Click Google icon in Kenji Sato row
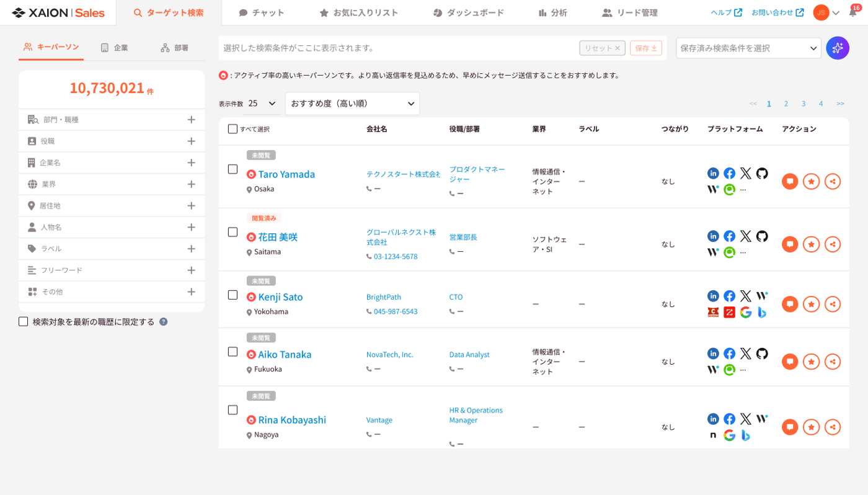Screen dimensions: 868x495 (x=745, y=312)
